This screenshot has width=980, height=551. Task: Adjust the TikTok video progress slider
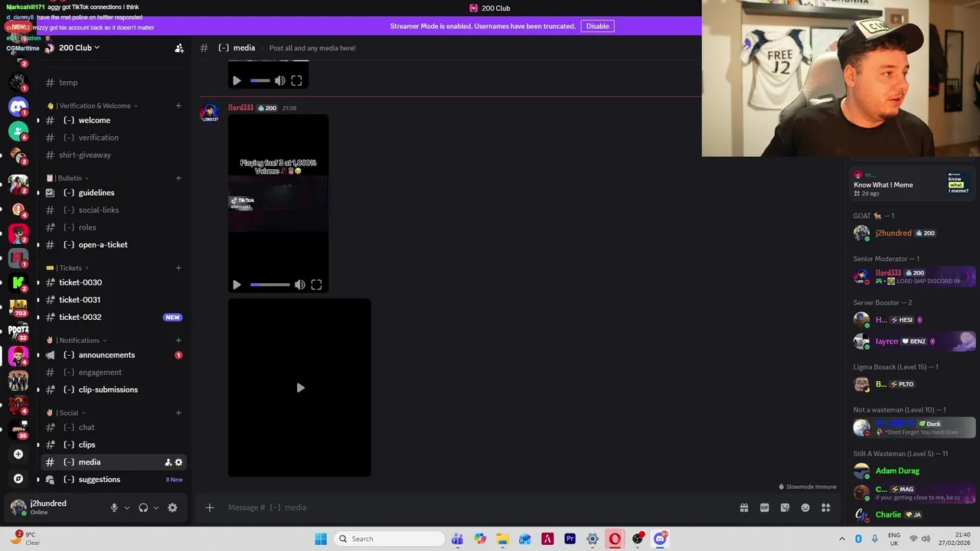click(x=269, y=285)
